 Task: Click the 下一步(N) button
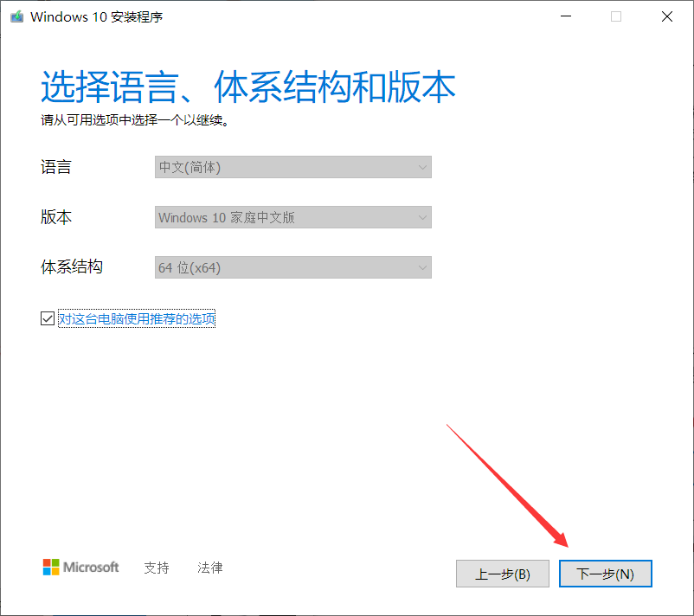(605, 574)
